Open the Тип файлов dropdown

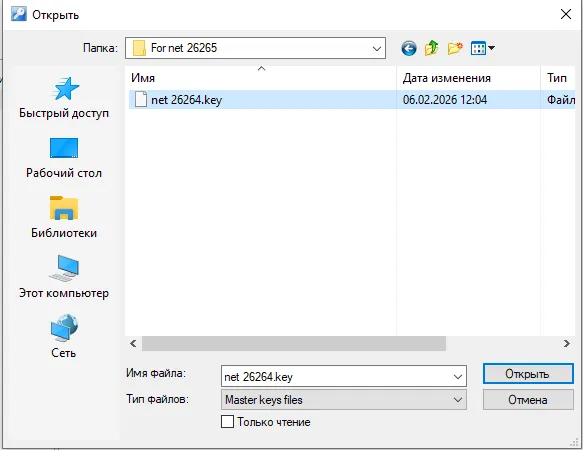(x=344, y=400)
